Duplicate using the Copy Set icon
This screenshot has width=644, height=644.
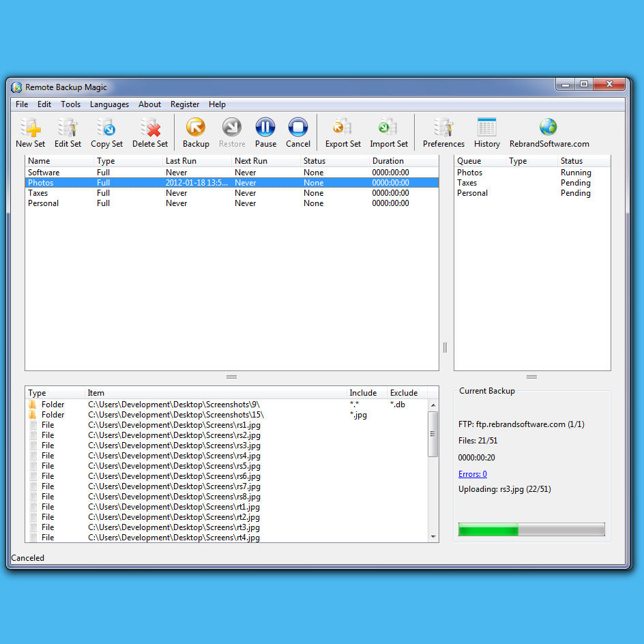click(107, 132)
